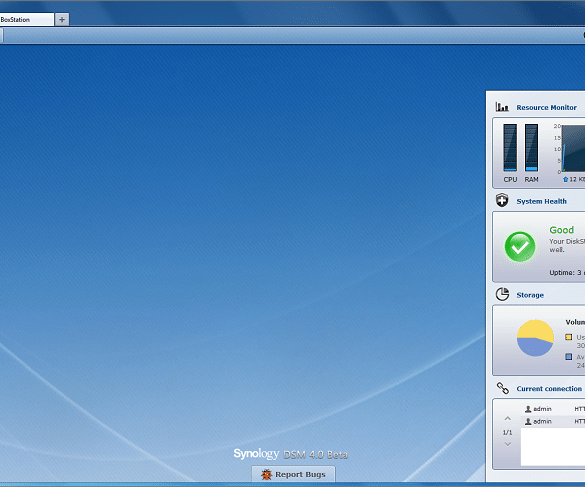Open the Storage widget title
Screen dimensions: 585x487
(530, 295)
